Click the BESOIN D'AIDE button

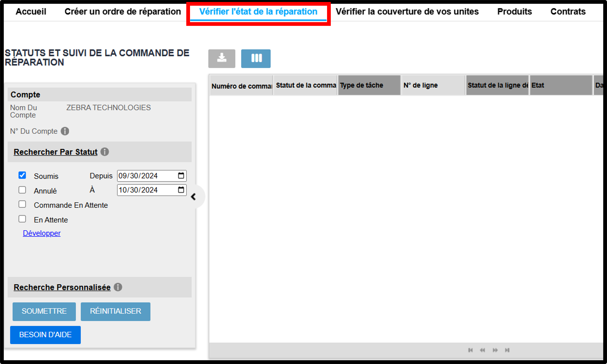(x=45, y=335)
